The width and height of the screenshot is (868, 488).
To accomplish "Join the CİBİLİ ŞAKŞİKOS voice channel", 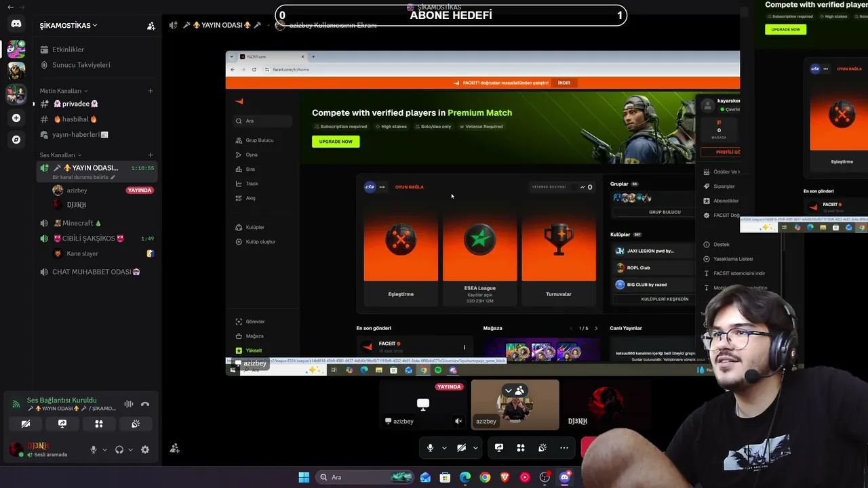I will (x=97, y=239).
